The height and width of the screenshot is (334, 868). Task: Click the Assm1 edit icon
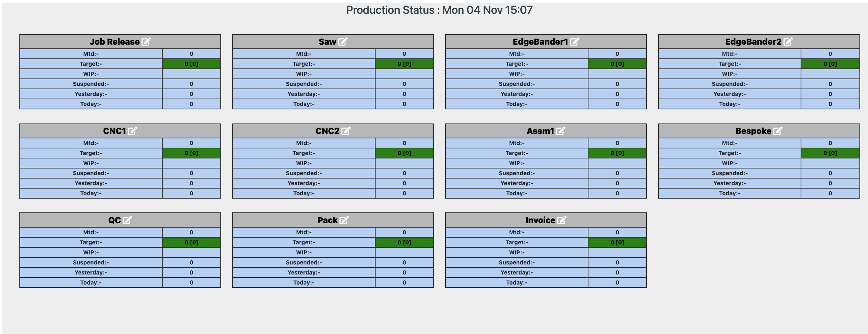tap(561, 131)
